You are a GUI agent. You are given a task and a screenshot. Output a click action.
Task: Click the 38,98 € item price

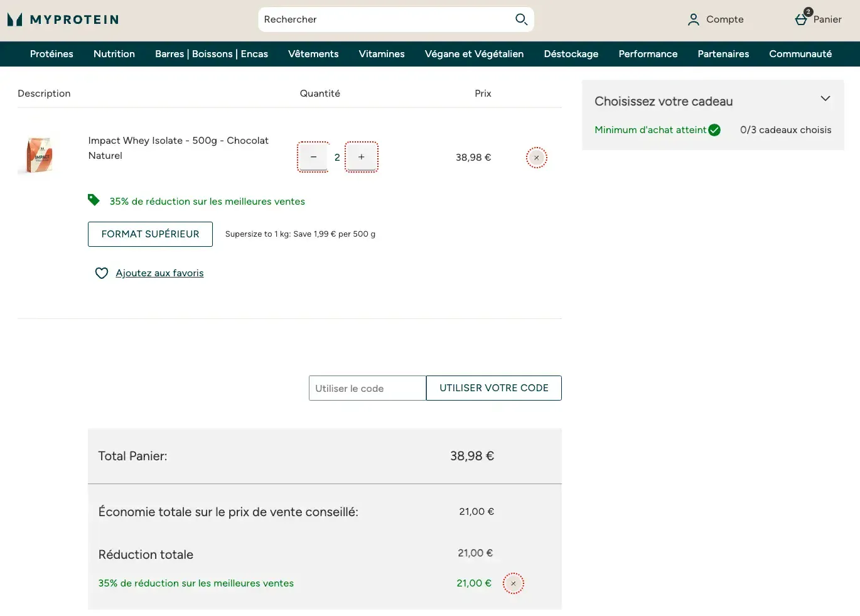[x=473, y=158]
